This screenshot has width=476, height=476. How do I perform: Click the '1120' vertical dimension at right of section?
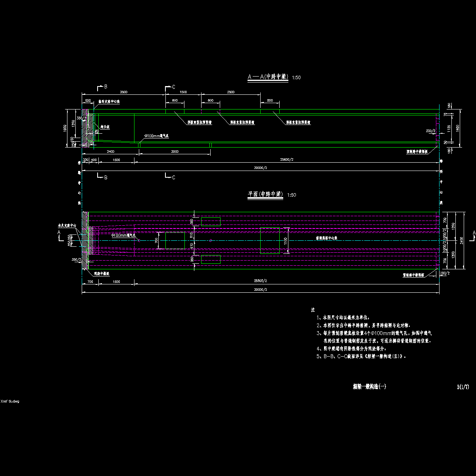pyautogui.click(x=450, y=129)
